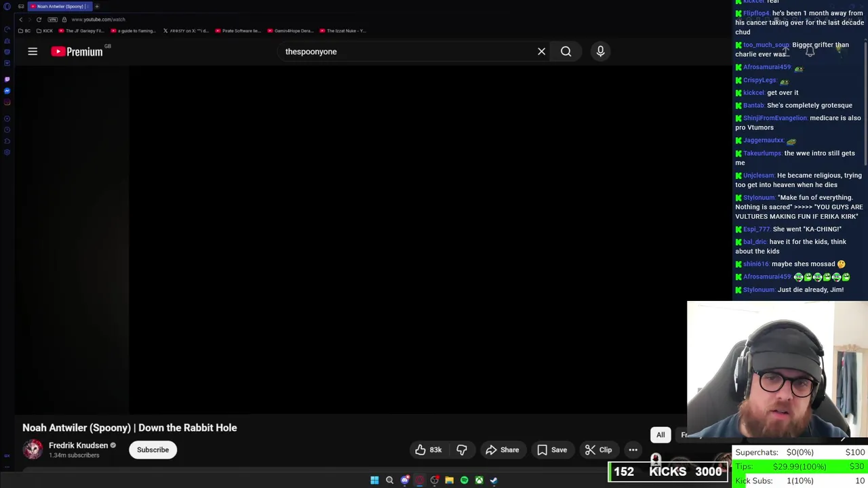Go to YouTube Premium home logo
Screen dimensions: 868x488
coord(77,52)
